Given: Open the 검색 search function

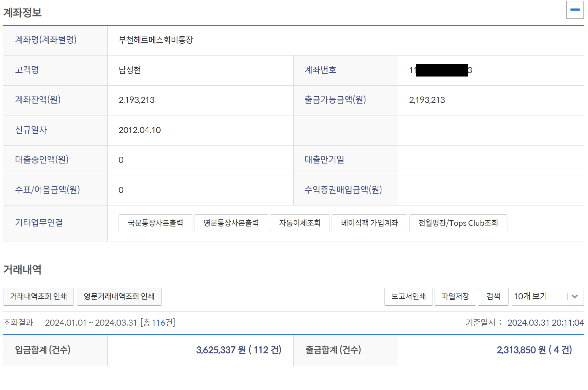Looking at the screenshot, I should (493, 297).
